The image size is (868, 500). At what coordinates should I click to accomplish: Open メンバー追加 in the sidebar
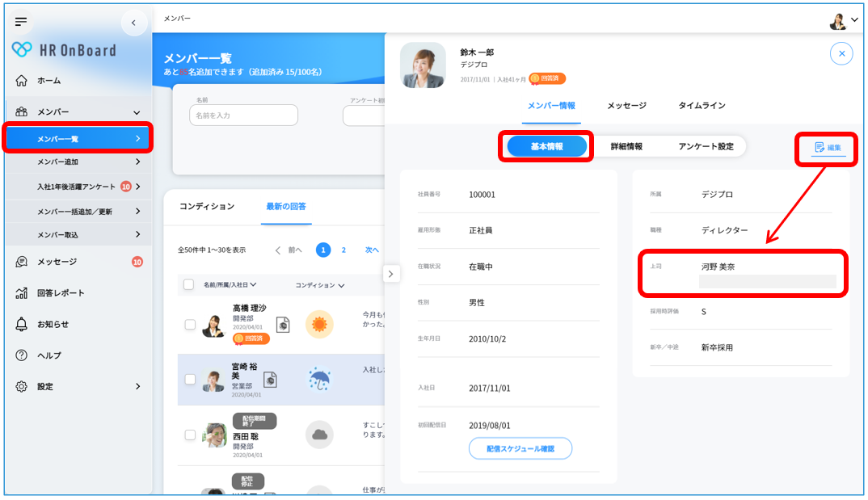pyautogui.click(x=78, y=162)
